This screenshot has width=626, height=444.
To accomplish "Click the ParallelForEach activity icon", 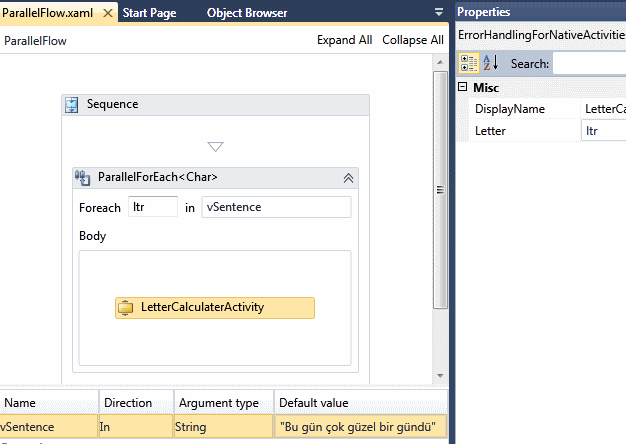I will point(83,178).
